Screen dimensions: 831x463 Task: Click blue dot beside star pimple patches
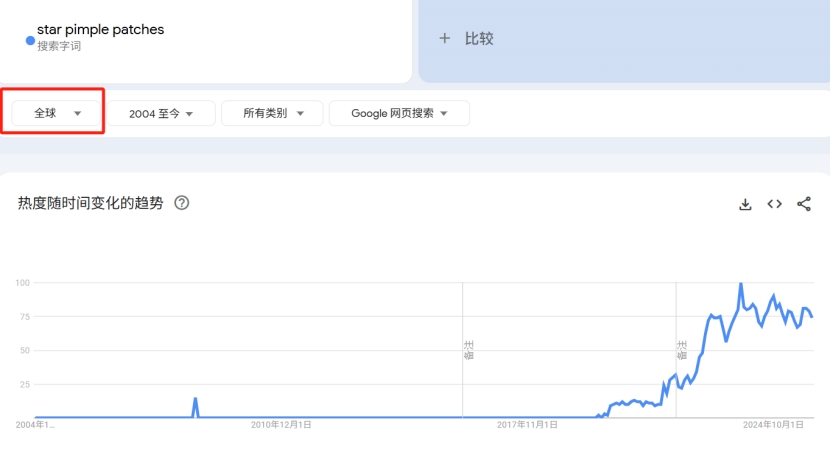[x=30, y=41]
